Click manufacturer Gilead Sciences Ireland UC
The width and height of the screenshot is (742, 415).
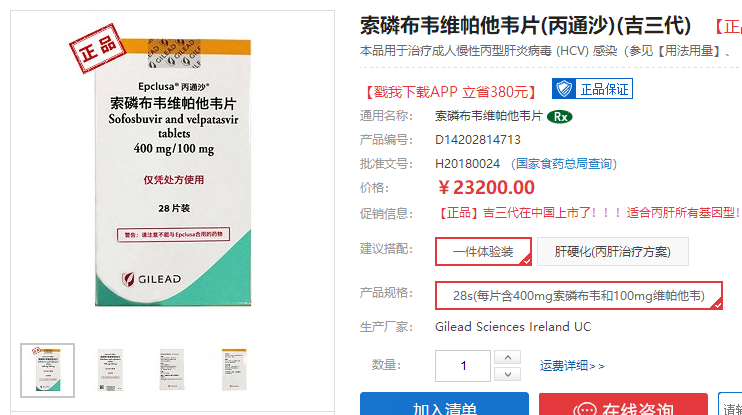[x=513, y=327]
